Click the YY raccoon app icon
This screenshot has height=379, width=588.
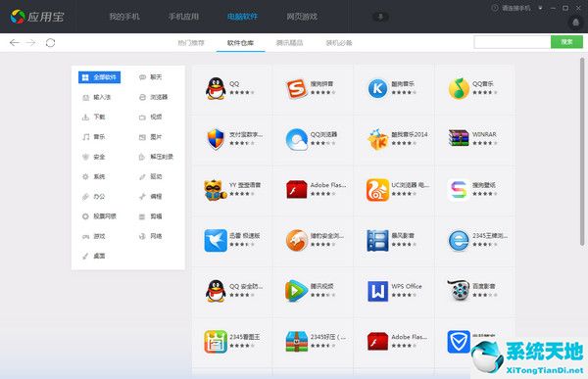[216, 190]
